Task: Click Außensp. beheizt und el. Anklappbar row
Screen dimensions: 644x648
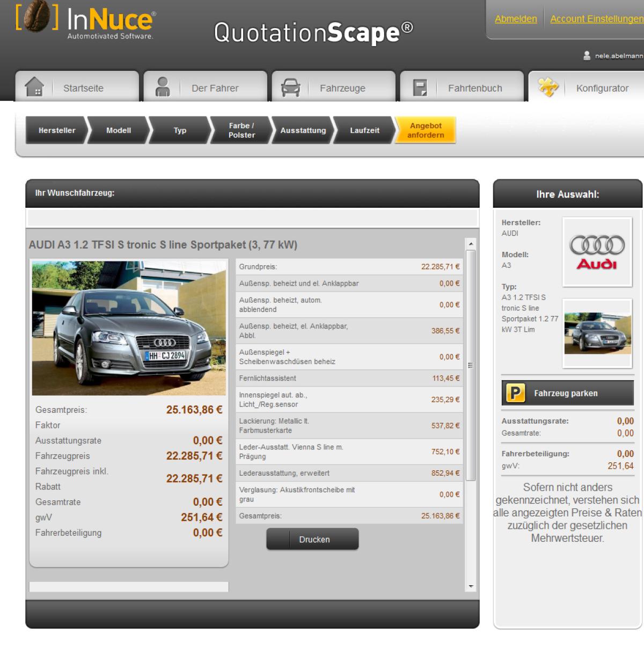Action: [349, 283]
